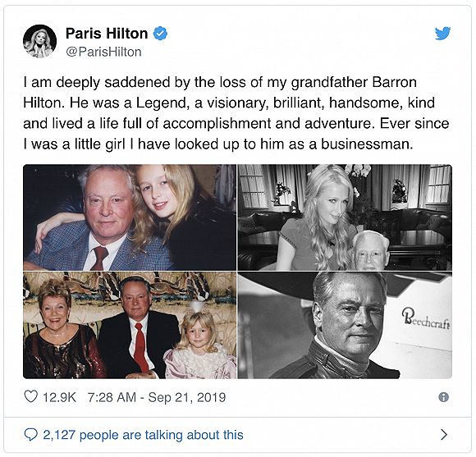Viewport: 476px width, 457px height.
Task: Click the little girl in pink dress
Action: pyautogui.click(x=200, y=343)
